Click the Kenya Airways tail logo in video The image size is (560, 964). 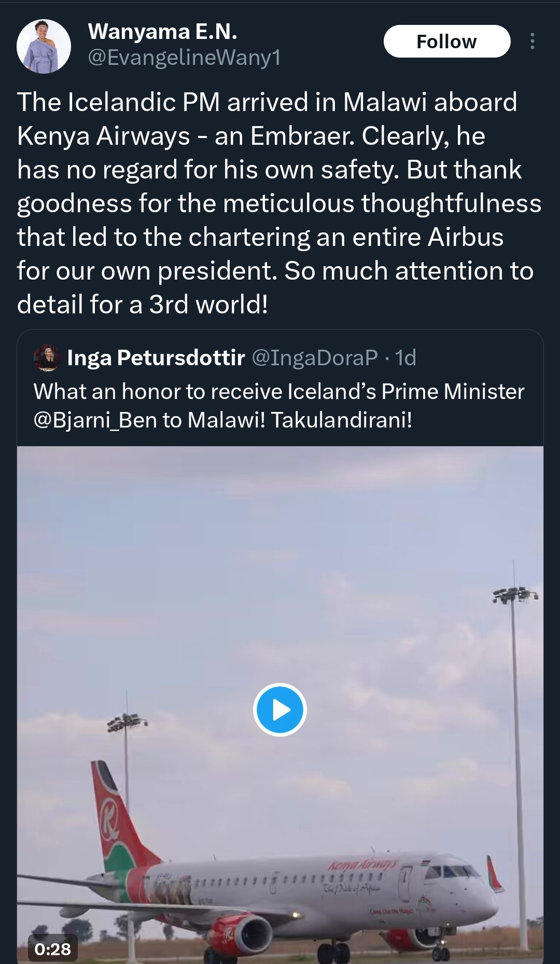point(110,820)
